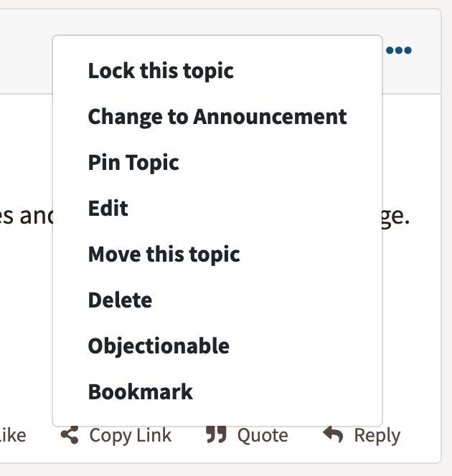The width and height of the screenshot is (452, 476).
Task: Flag the post as "Objectionable"
Action: [x=159, y=346]
